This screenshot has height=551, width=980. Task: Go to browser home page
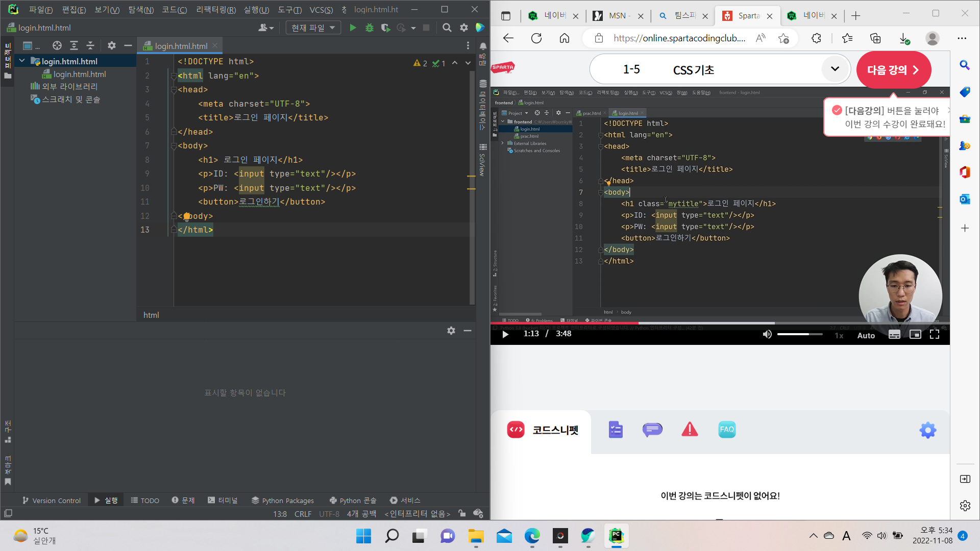[x=564, y=38]
